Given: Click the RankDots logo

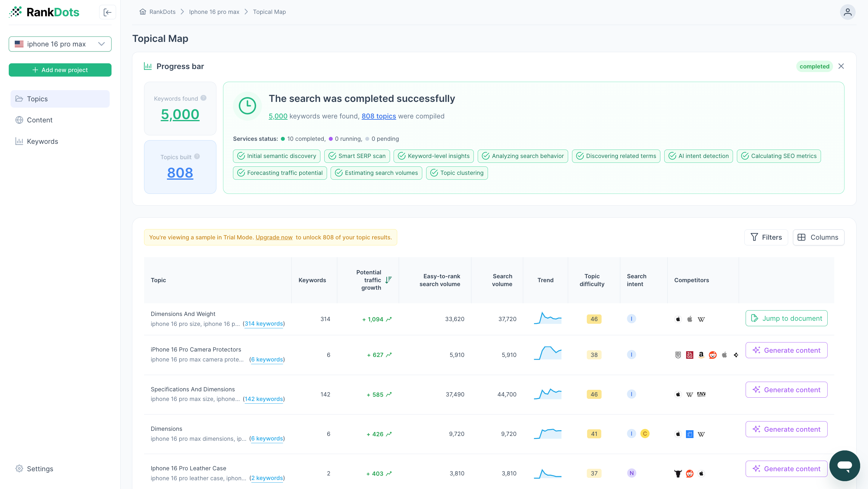Looking at the screenshot, I should (44, 12).
